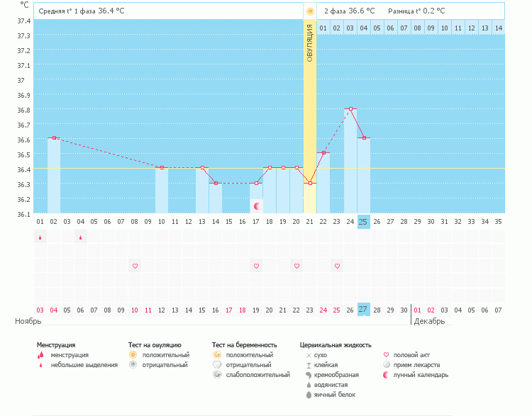Click the heart icon under cycle day 08
This screenshot has height=416, width=532.
tap(135, 266)
